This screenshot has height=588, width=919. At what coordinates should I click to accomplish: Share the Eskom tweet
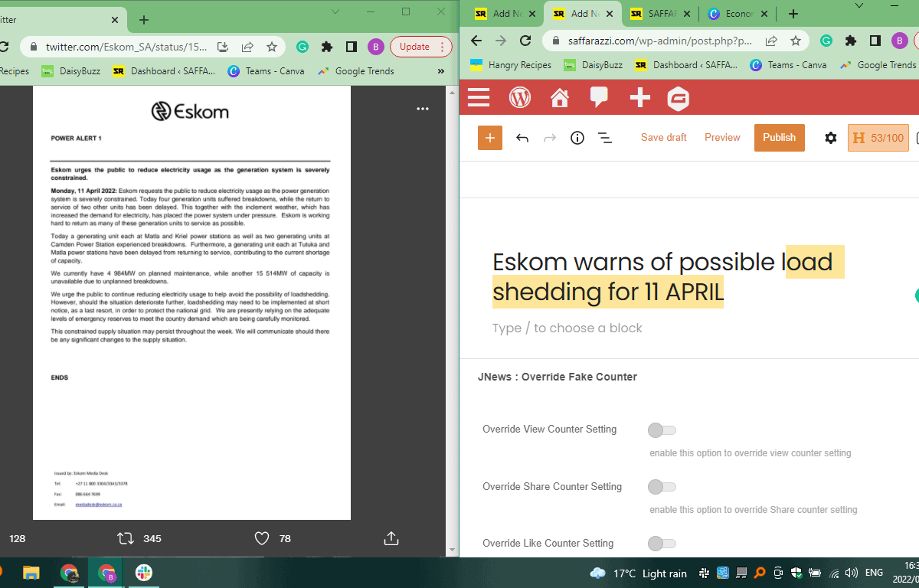pyautogui.click(x=391, y=538)
